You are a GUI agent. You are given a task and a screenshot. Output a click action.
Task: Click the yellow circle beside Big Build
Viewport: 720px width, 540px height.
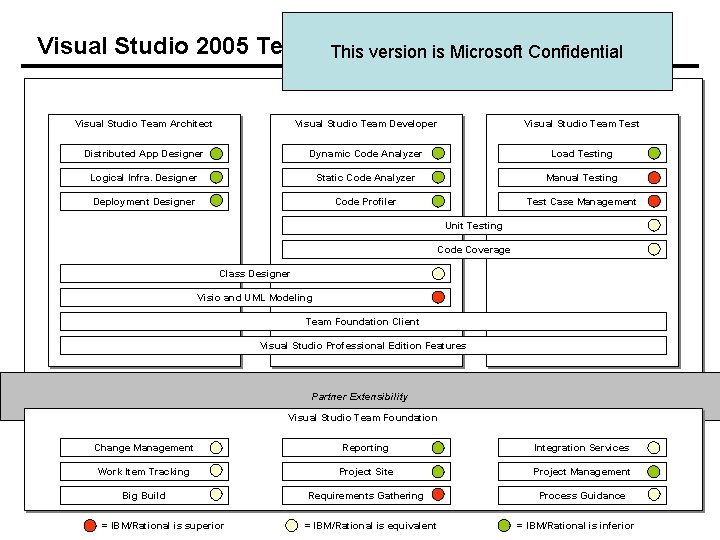(x=216, y=495)
